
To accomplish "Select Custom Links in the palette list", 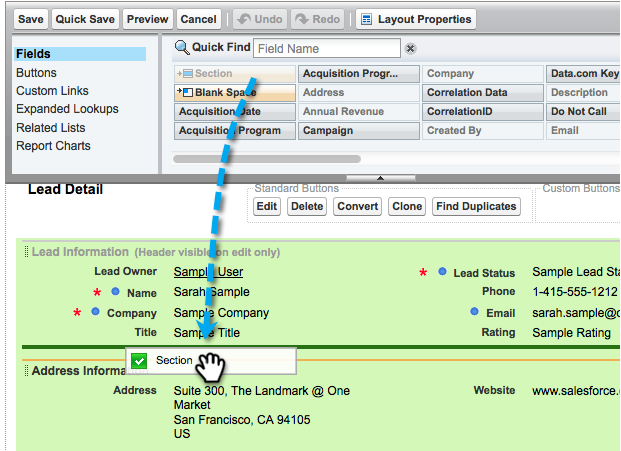I will click(x=52, y=91).
